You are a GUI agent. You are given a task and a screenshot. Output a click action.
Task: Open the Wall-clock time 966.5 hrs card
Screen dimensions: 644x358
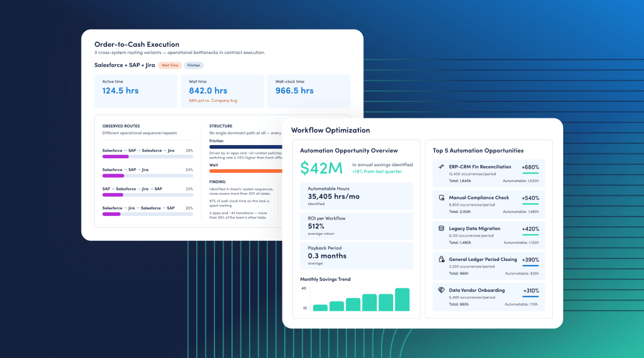[x=309, y=90]
